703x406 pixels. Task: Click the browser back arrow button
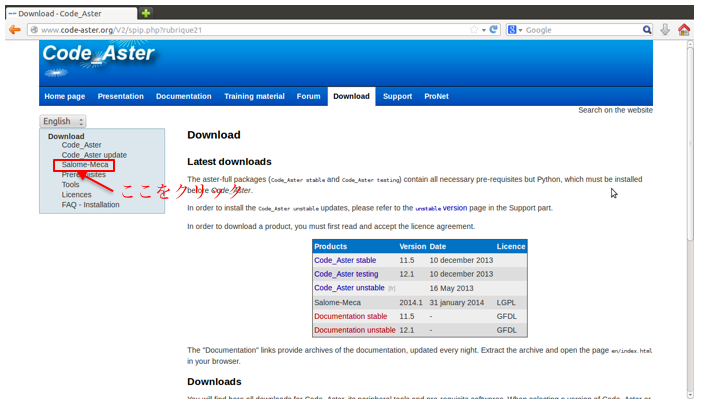pyautogui.click(x=15, y=30)
